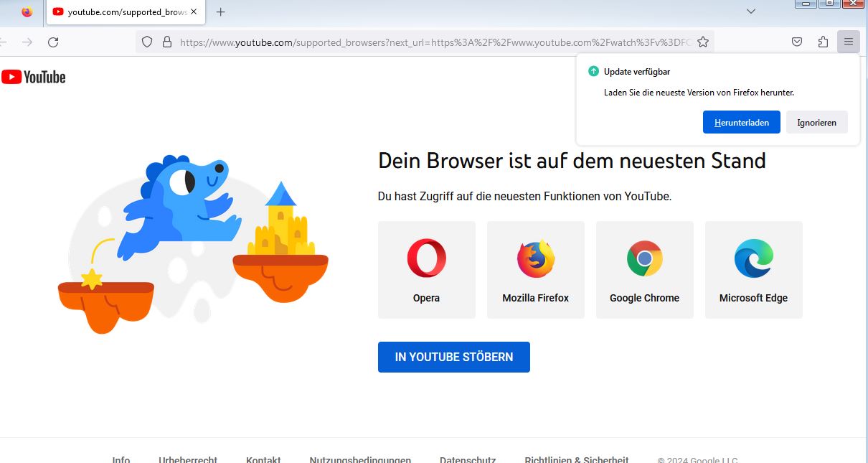
Task: Open the Urheberrecht footer link
Action: tap(188, 459)
